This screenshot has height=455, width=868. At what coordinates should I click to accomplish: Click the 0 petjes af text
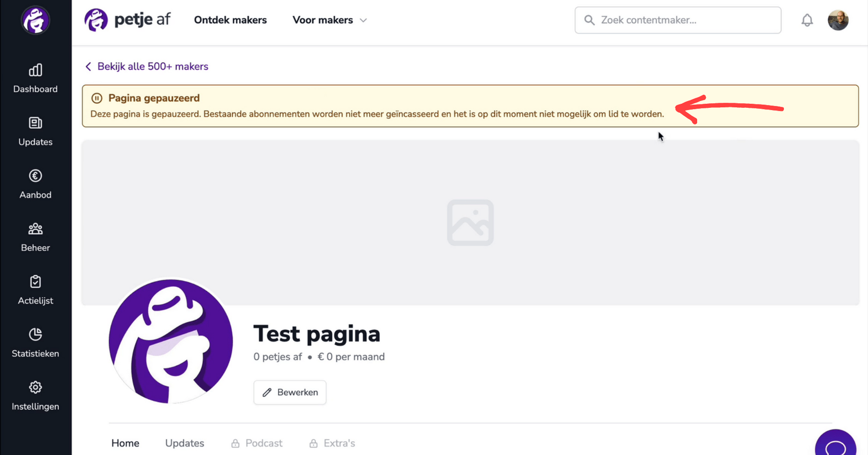pos(277,357)
